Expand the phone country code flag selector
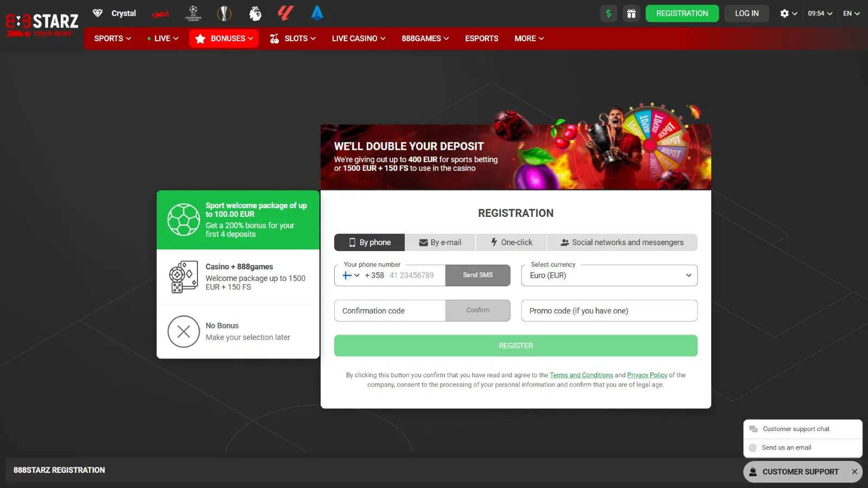The width and height of the screenshot is (868, 488). point(351,275)
